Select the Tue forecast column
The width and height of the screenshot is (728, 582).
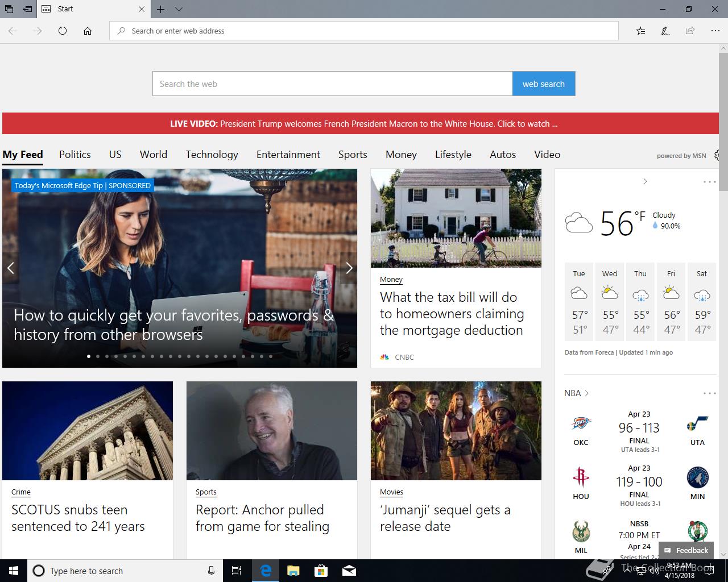(x=579, y=302)
